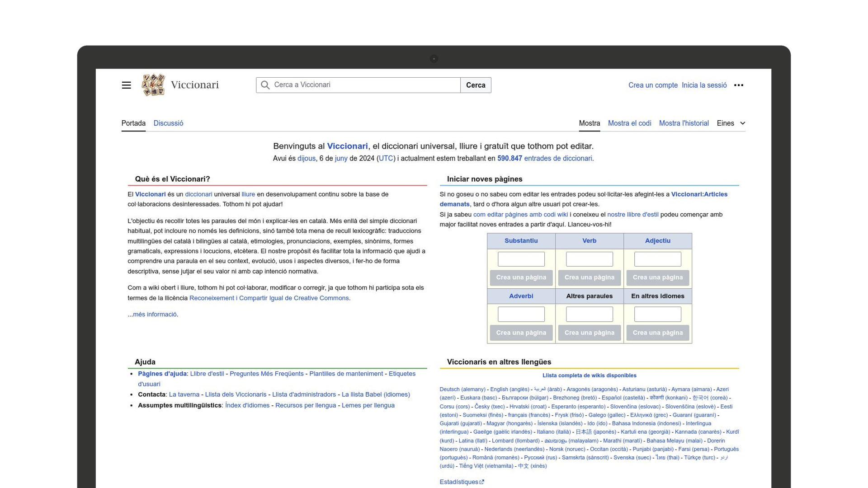This screenshot has height=488, width=868.
Task: Open the English (anglès) Wiktionary link
Action: (x=509, y=389)
